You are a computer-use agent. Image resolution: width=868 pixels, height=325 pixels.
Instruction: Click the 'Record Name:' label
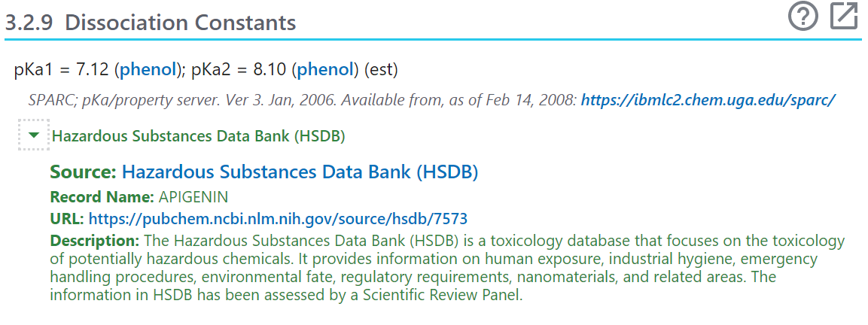[x=102, y=197]
